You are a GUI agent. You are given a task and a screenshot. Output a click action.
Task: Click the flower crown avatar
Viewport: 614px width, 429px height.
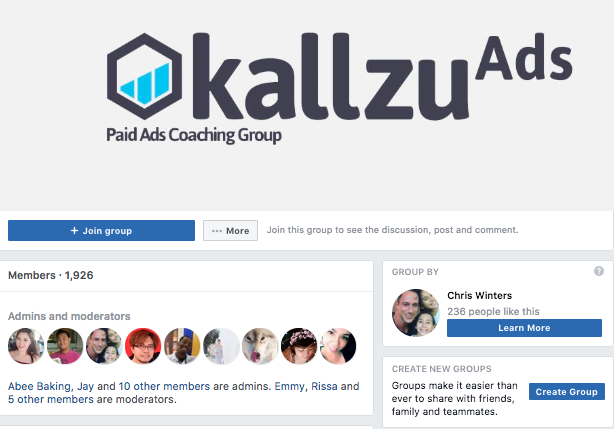(299, 346)
